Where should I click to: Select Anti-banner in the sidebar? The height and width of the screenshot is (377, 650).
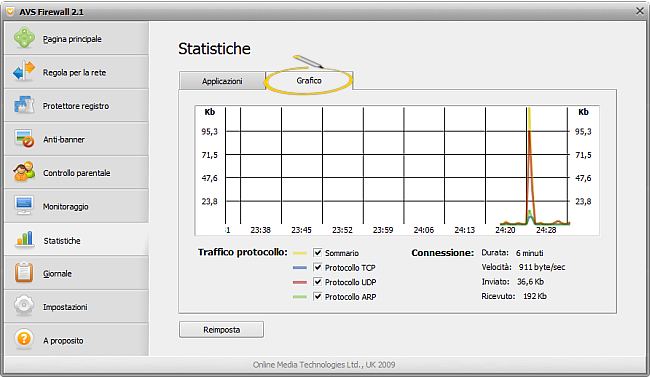[x=76, y=139]
